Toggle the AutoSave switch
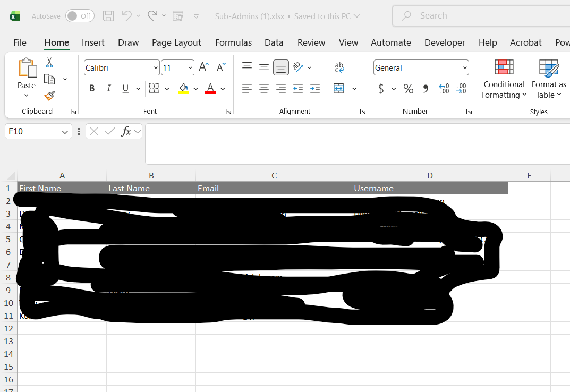 80,16
